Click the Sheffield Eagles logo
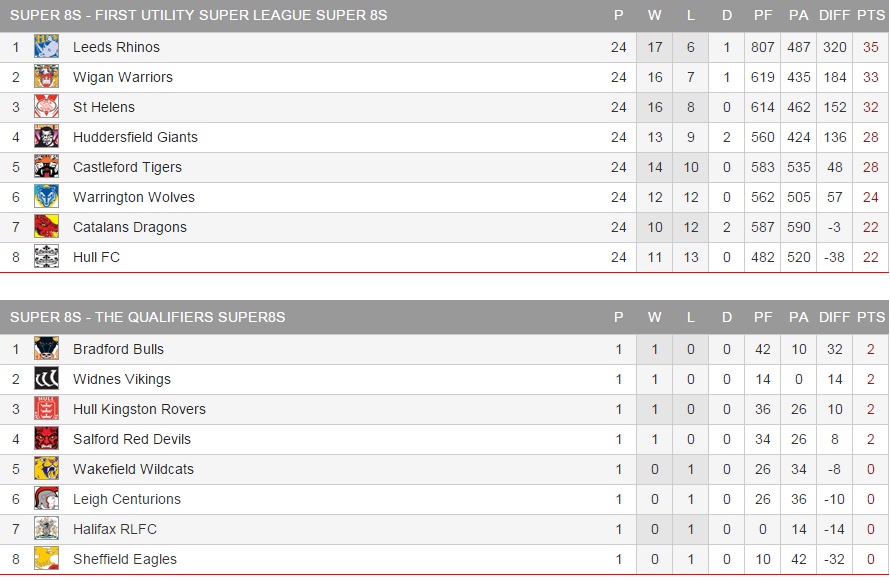 click(46, 559)
